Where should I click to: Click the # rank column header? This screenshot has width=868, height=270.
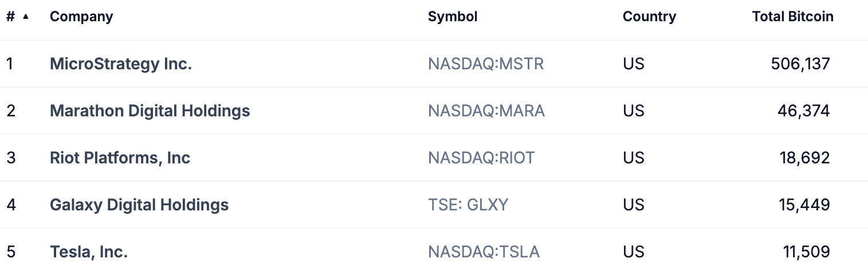tap(10, 17)
